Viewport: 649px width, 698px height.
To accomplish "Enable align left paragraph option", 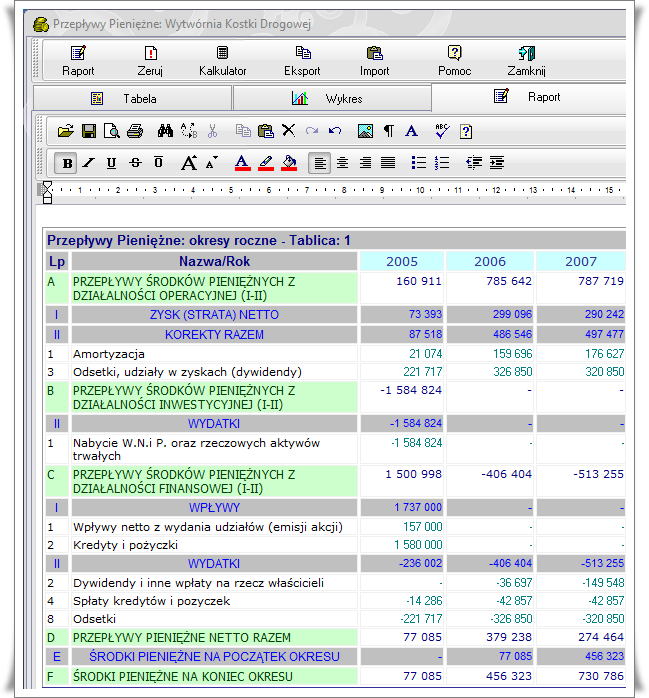I will coord(319,163).
